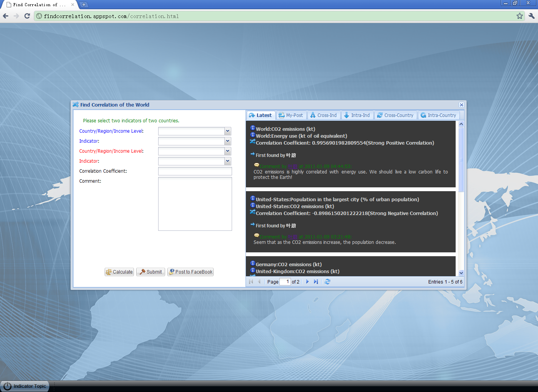Go to the first page of entries
Screen dimensions: 538x392
pos(251,282)
